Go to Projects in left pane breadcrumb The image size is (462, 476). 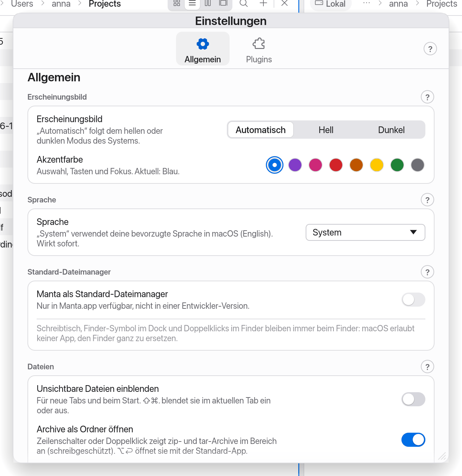tap(105, 4)
